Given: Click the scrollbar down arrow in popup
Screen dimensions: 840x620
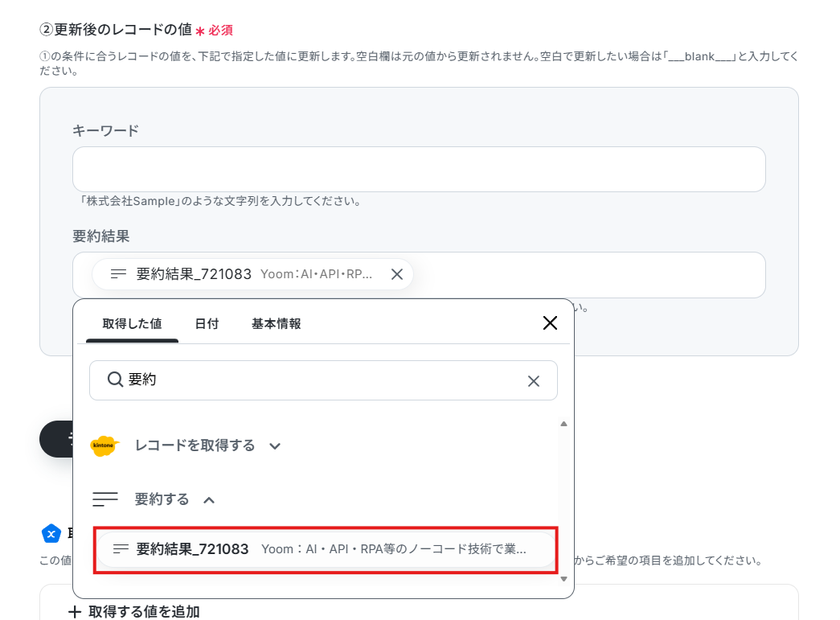Looking at the screenshot, I should tap(563, 579).
